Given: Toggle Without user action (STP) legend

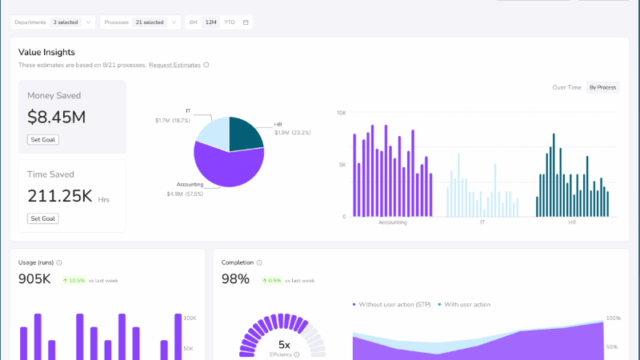Looking at the screenshot, I should coord(391,304).
